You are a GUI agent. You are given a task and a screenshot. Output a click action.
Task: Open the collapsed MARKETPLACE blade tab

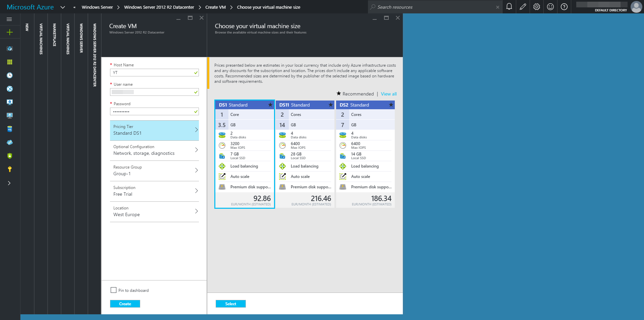click(54, 35)
